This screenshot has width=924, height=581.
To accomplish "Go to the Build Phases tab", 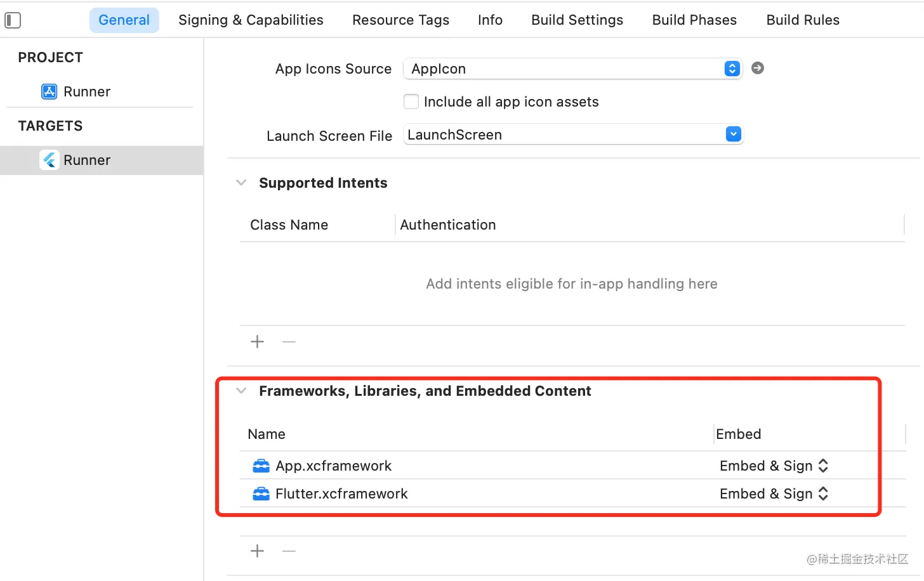I will click(694, 20).
